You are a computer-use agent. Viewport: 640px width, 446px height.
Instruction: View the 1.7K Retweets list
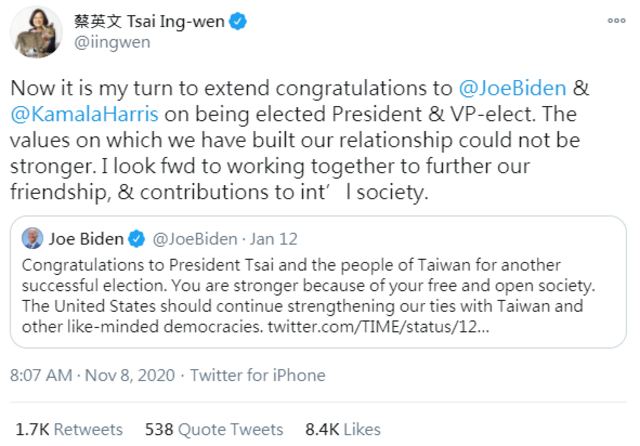coord(69,429)
